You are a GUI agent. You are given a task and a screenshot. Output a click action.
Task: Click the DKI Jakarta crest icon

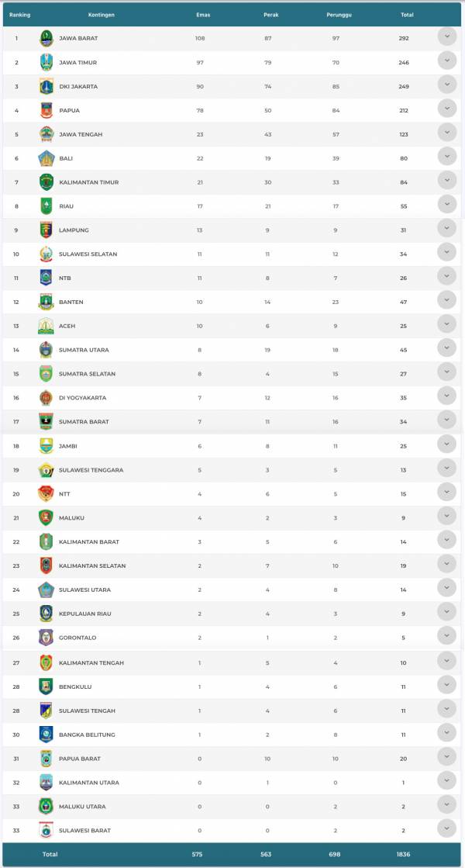46,86
